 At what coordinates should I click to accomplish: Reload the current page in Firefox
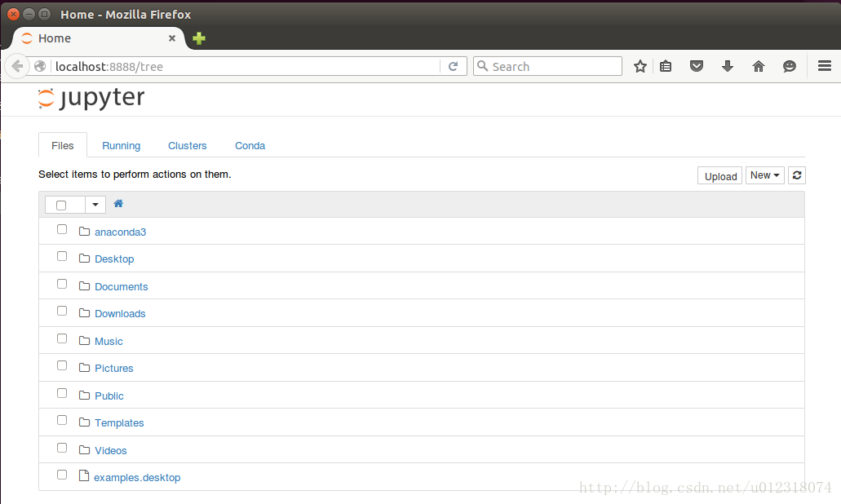[x=454, y=67]
